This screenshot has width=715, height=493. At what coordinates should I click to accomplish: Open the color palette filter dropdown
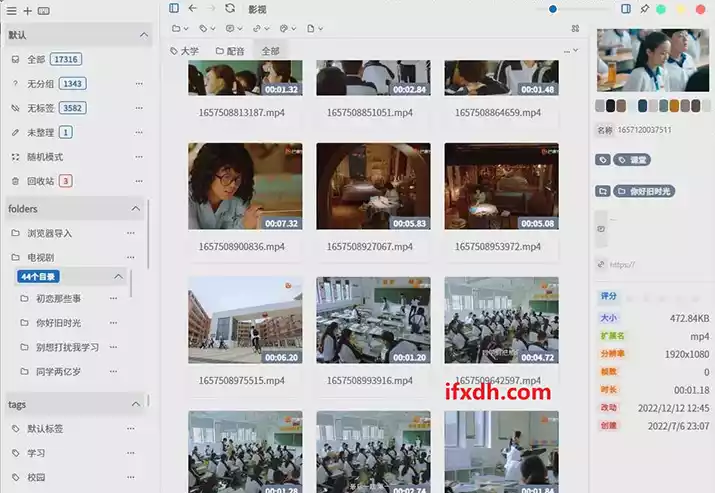(x=288, y=28)
